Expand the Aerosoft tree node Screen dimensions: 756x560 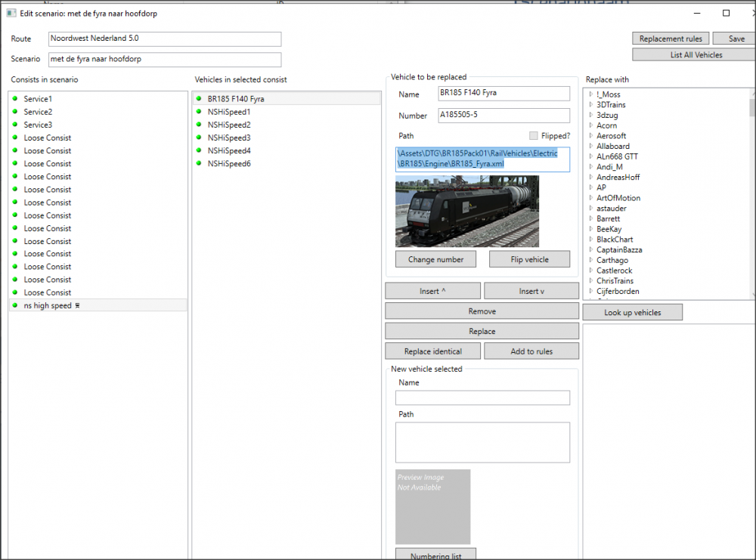coord(590,136)
